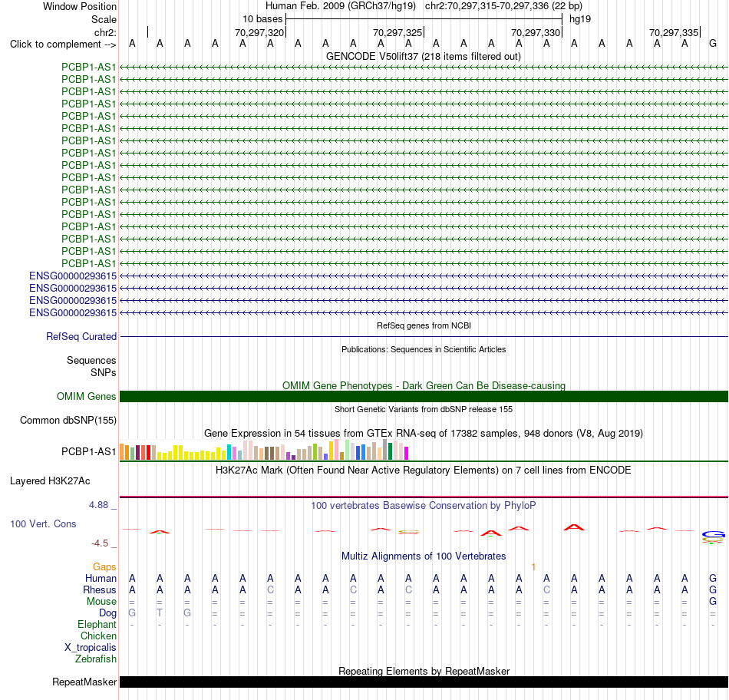Open "100 vertebrates Basewise Conservation by PhyloP" title

424,506
